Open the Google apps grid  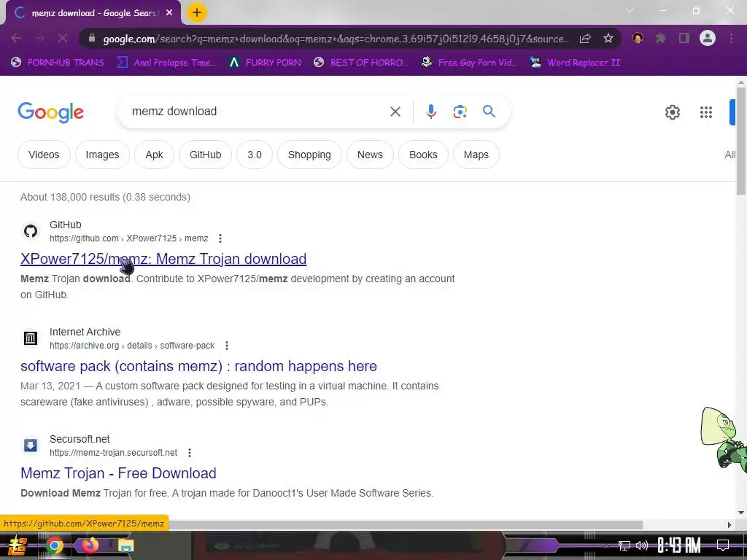[706, 112]
